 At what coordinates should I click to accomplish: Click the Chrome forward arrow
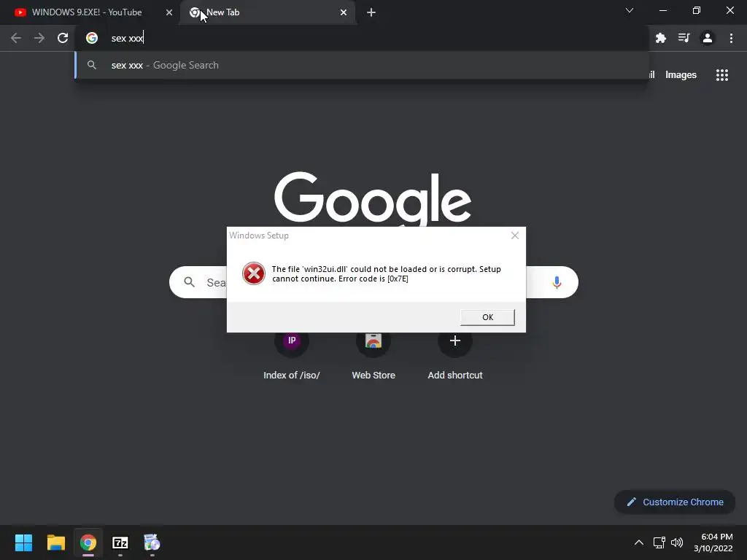point(39,38)
